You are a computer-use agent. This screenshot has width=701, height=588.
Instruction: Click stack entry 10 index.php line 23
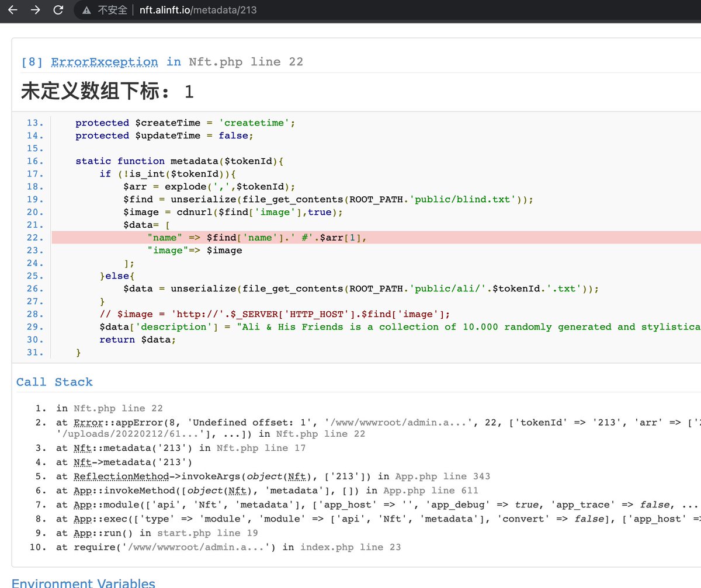coord(229,547)
